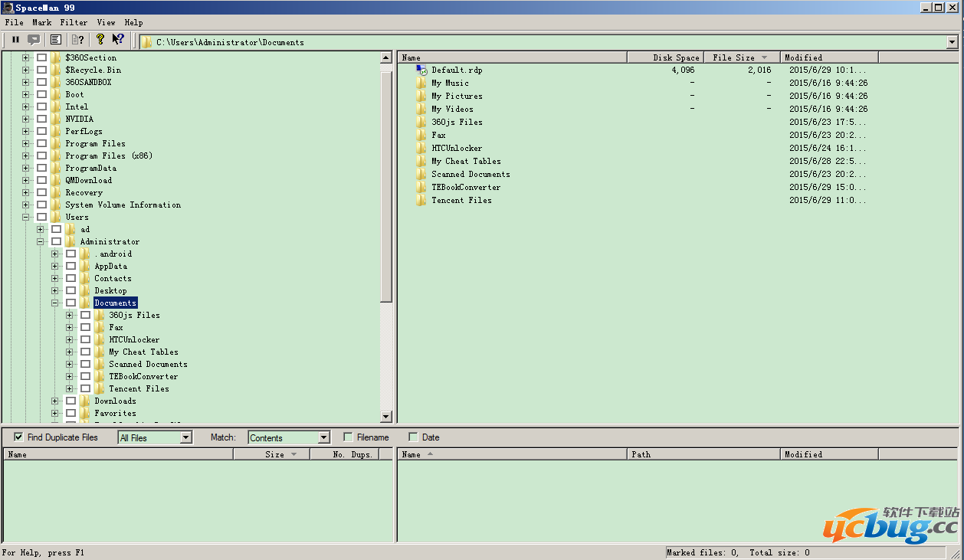Click the pause scan toolbar icon

[15, 40]
